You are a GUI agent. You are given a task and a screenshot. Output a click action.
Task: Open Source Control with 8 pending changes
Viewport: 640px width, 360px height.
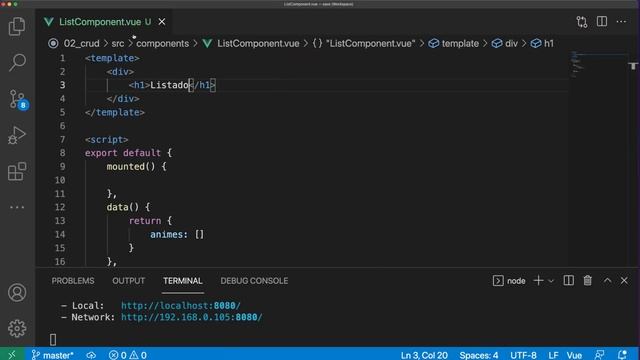[x=18, y=100]
